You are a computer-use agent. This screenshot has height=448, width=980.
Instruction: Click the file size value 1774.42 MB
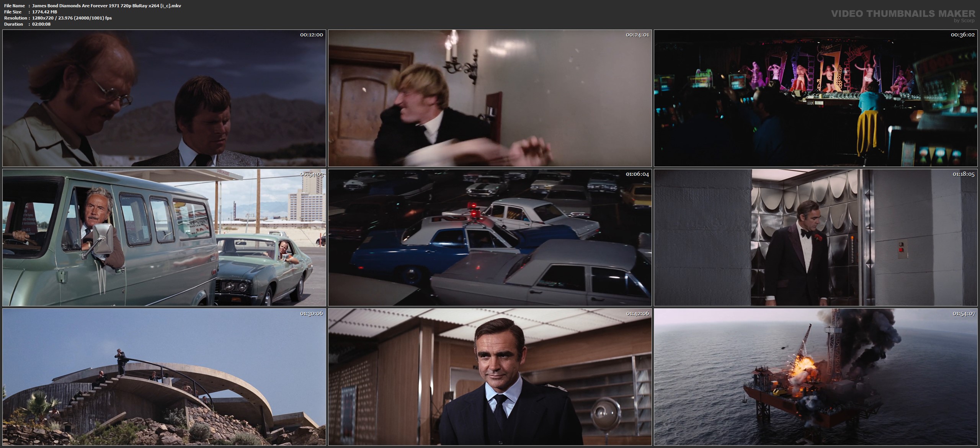click(44, 12)
